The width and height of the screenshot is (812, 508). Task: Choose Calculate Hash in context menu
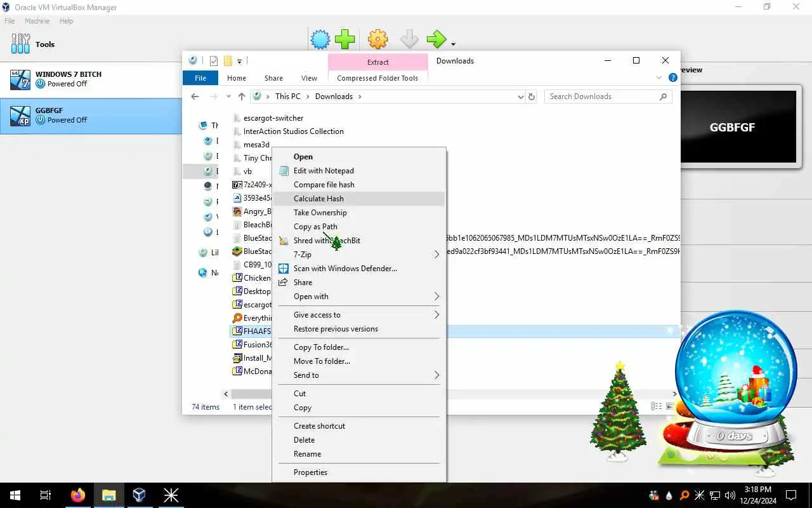coord(359,199)
